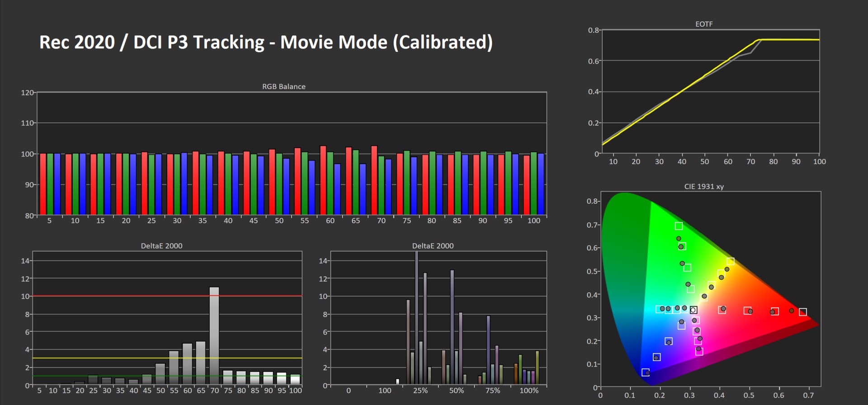Select the topmost green target square in CIE diagram
The width and height of the screenshot is (868, 405).
coord(679,226)
